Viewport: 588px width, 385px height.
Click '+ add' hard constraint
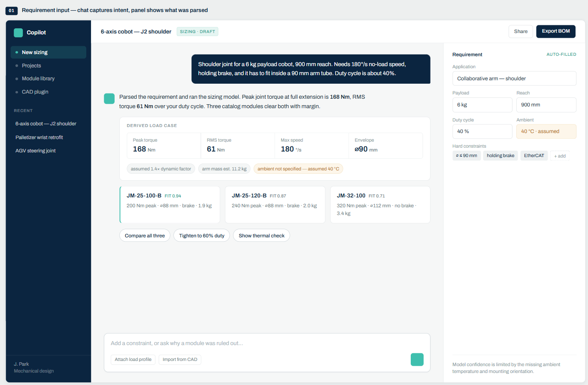point(560,156)
